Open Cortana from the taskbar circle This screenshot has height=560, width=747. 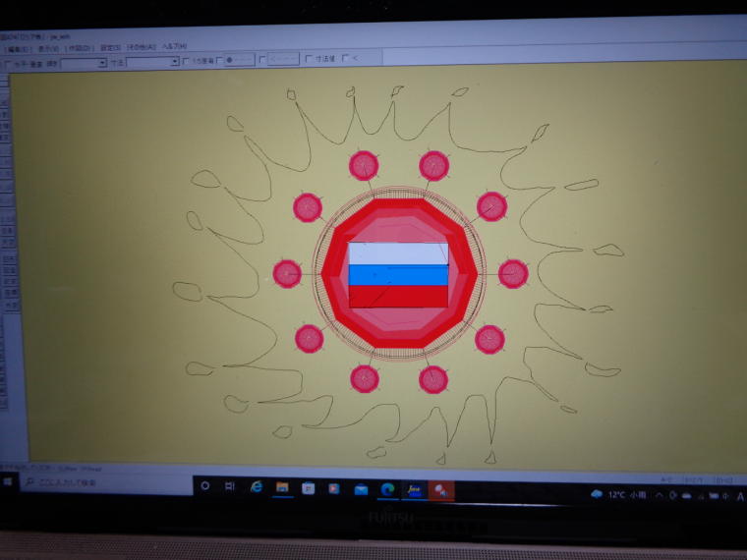click(205, 485)
